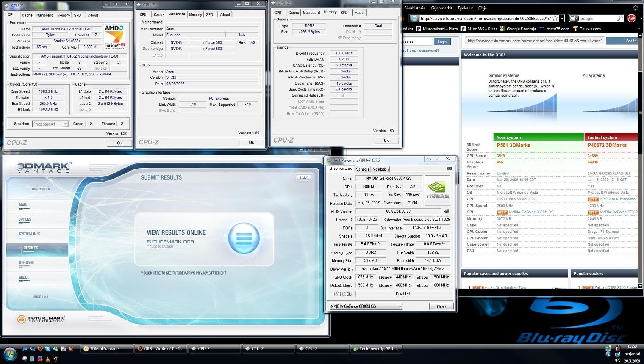Open Windows Live Messenger quick launch icon
This screenshot has width=644, height=364.
tap(55, 349)
